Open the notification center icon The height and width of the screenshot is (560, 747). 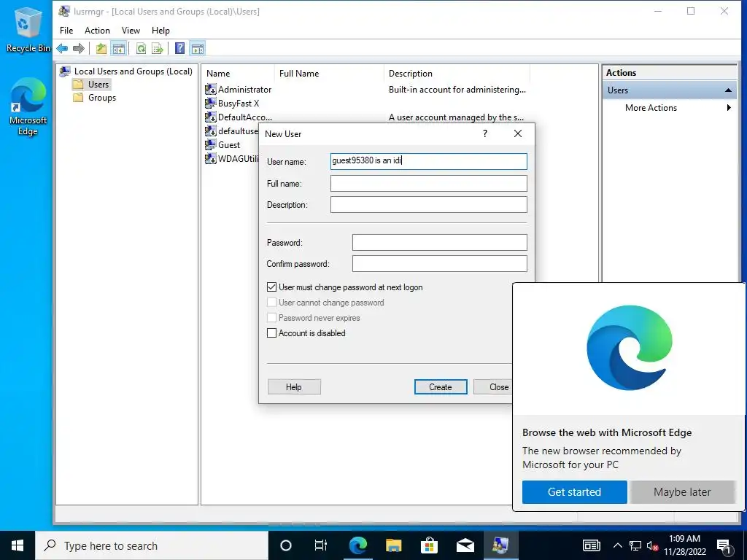[724, 546]
